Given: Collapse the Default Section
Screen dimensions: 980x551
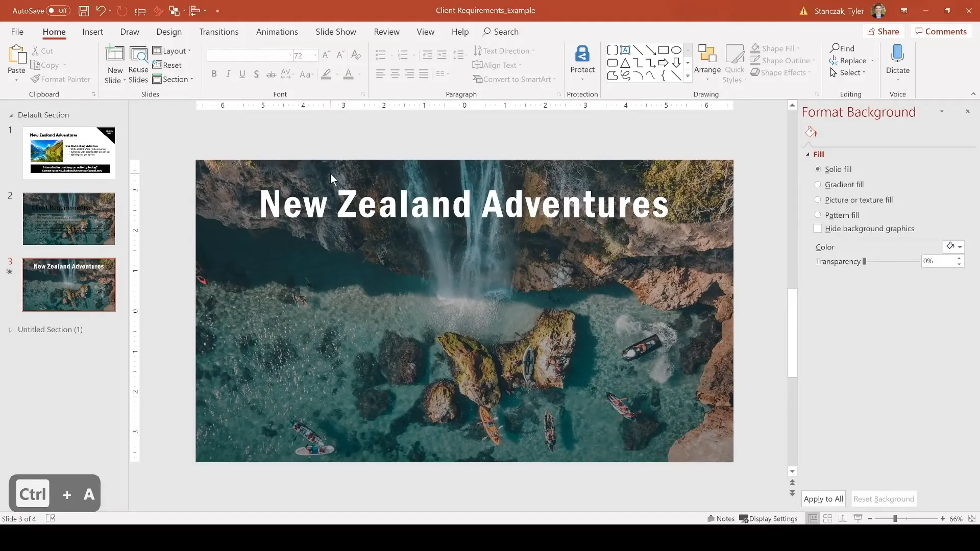Looking at the screenshot, I should pyautogui.click(x=10, y=115).
